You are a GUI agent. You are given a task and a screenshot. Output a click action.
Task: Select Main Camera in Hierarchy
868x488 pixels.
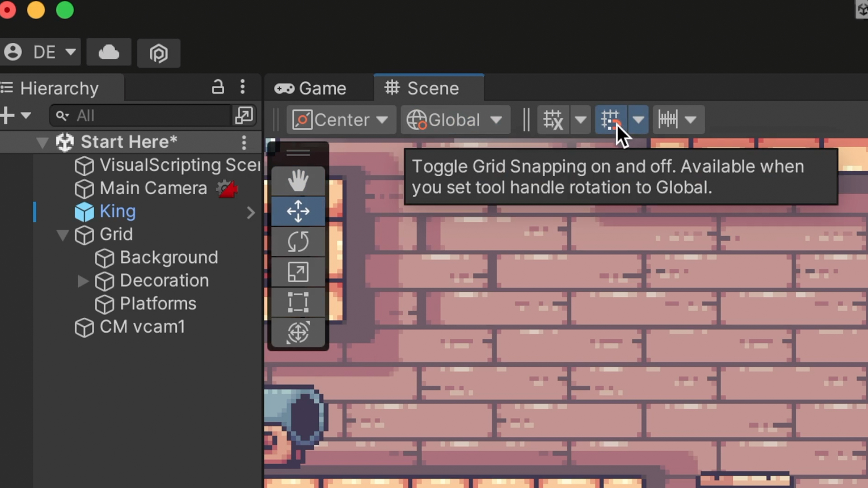coord(153,188)
